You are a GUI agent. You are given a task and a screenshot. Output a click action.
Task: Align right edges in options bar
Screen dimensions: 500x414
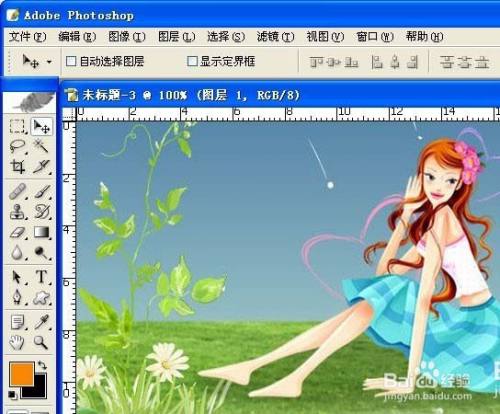(x=413, y=62)
